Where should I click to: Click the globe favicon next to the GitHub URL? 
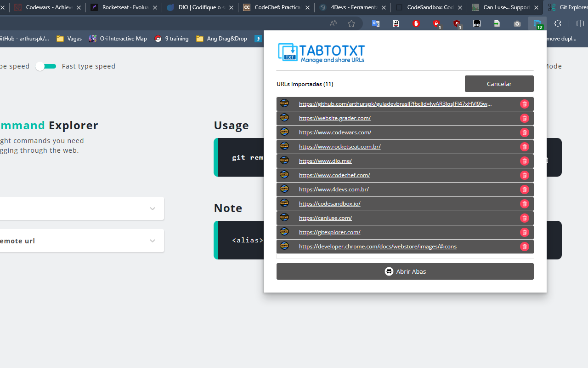(x=284, y=103)
